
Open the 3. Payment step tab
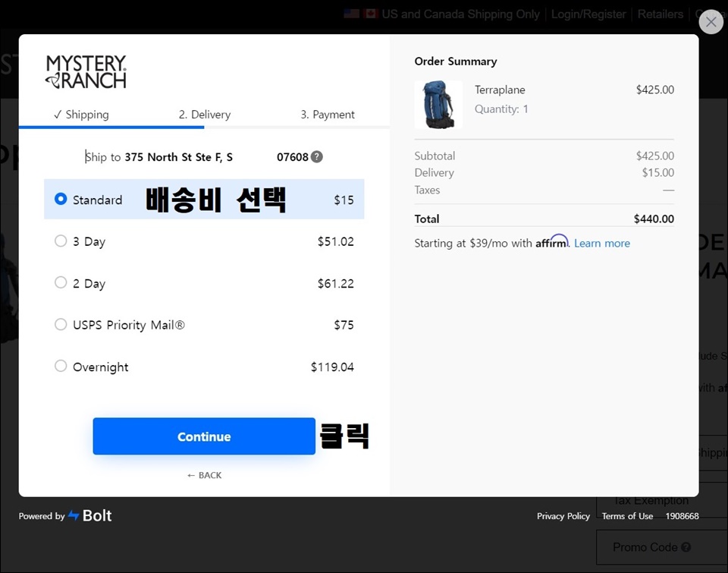[x=328, y=115]
